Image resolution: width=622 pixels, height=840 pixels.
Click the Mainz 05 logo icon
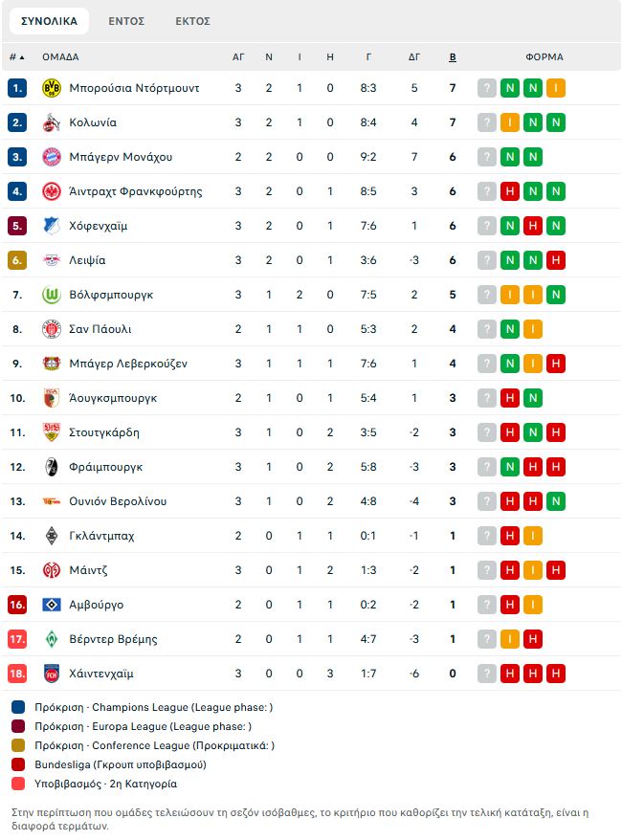coord(52,570)
